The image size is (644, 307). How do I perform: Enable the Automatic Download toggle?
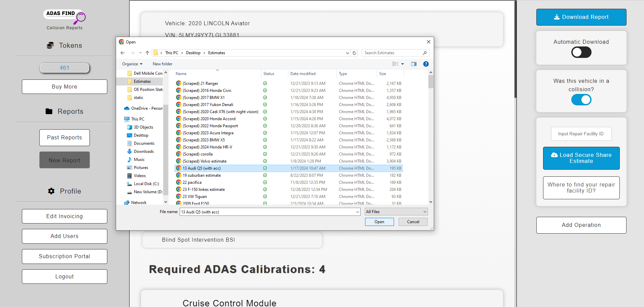(x=581, y=52)
